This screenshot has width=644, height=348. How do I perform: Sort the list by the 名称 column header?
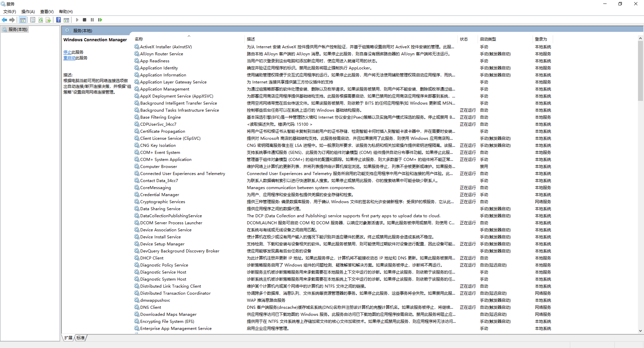[139, 39]
